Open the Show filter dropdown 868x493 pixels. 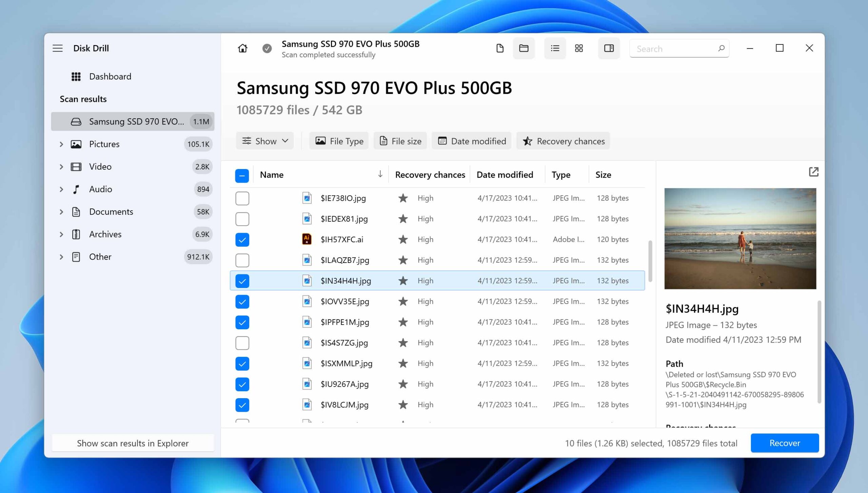tap(265, 141)
